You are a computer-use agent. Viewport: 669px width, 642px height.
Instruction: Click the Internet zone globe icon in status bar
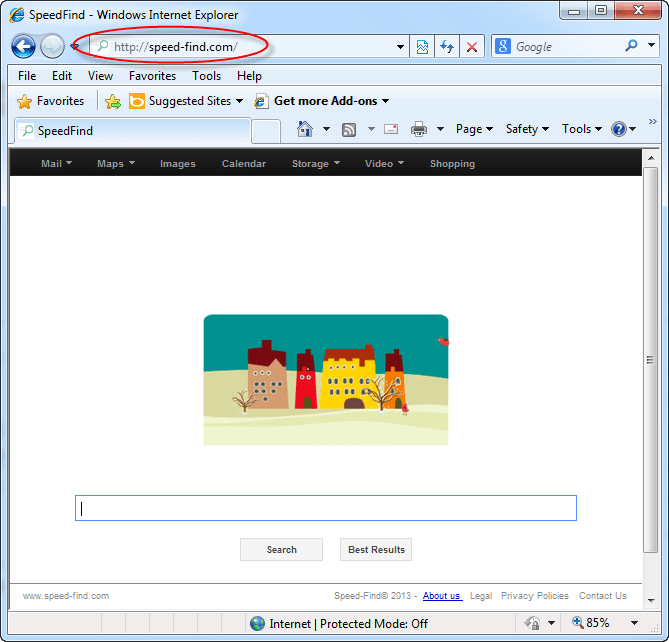(257, 624)
